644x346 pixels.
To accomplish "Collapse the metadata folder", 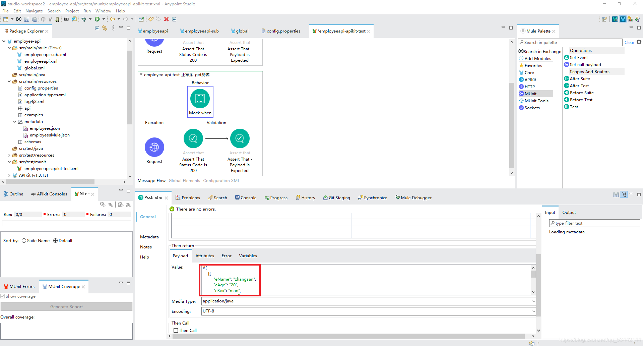I will (x=14, y=122).
